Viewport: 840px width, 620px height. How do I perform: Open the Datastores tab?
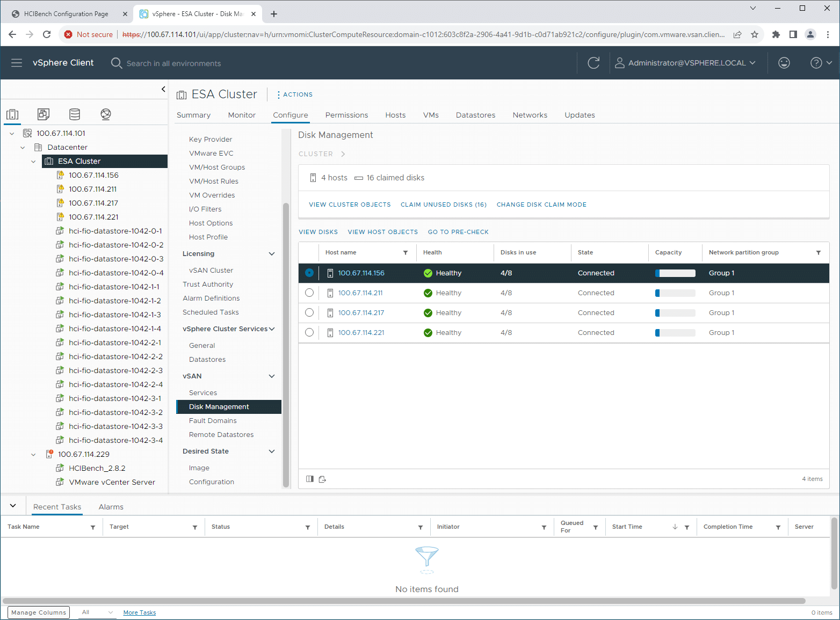pyautogui.click(x=475, y=115)
